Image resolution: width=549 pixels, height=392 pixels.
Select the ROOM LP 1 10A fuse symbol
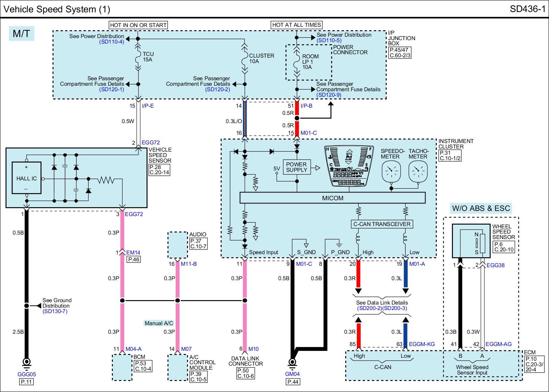pyautogui.click(x=297, y=62)
